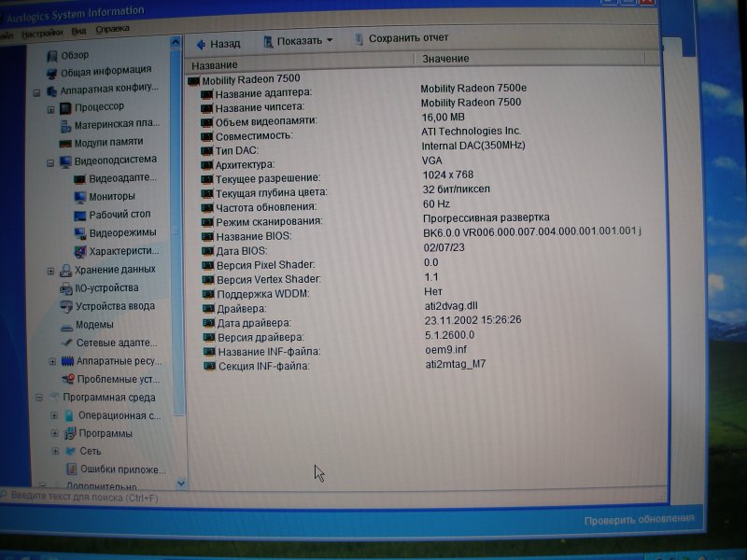Click the Мониторы icon in the tree
Image resolution: width=747 pixels, height=560 pixels.
point(79,197)
